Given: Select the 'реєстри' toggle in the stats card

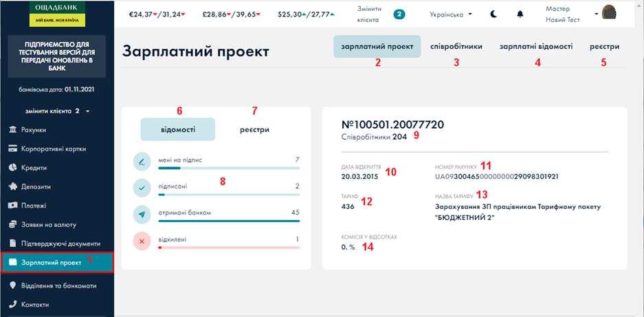Looking at the screenshot, I should (254, 129).
